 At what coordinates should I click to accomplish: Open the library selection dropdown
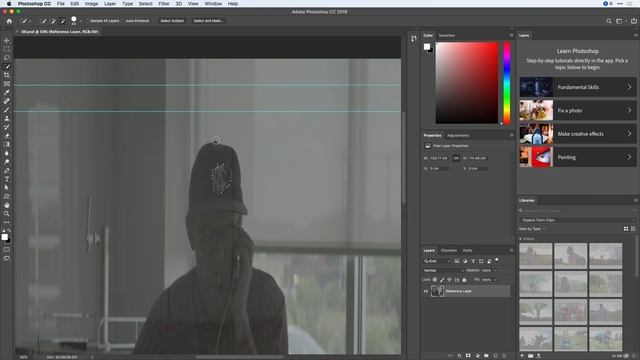coord(577,220)
